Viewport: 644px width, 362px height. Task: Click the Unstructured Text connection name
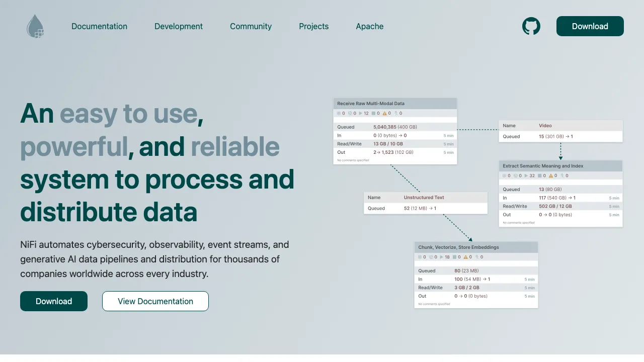point(424,198)
